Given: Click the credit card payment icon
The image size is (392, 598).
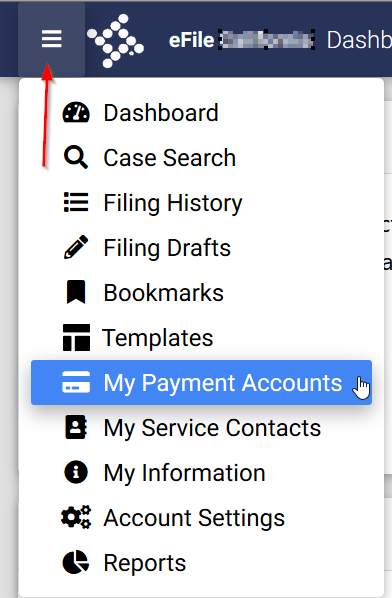Looking at the screenshot, I should [76, 382].
